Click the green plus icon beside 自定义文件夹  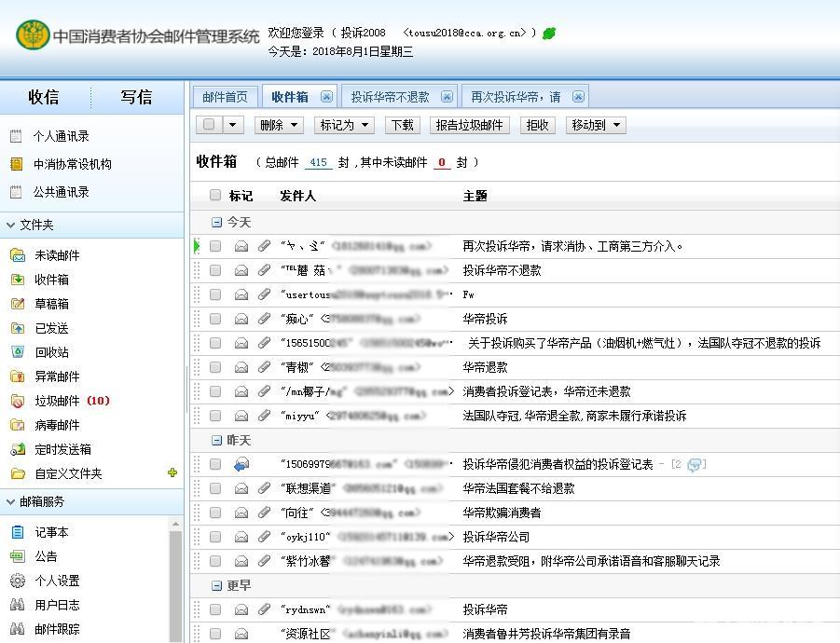(172, 472)
